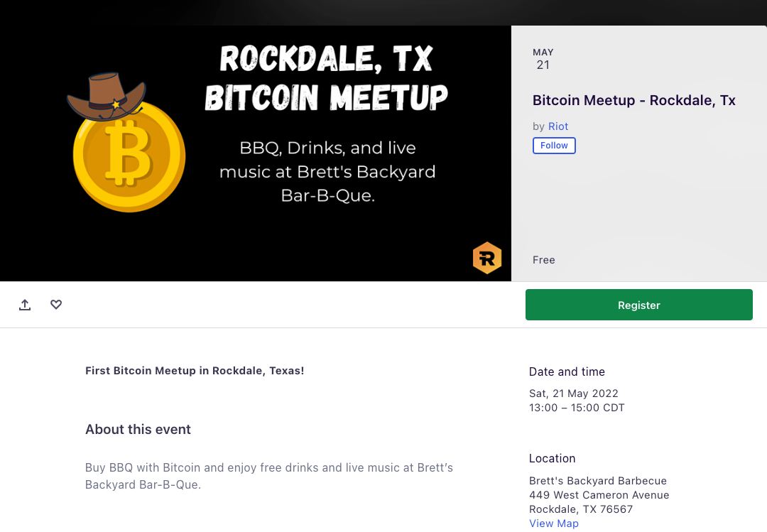Click the Bitcoin Meetup - Rockdale, Tx title
Image resolution: width=767 pixels, height=532 pixels.
pos(634,100)
